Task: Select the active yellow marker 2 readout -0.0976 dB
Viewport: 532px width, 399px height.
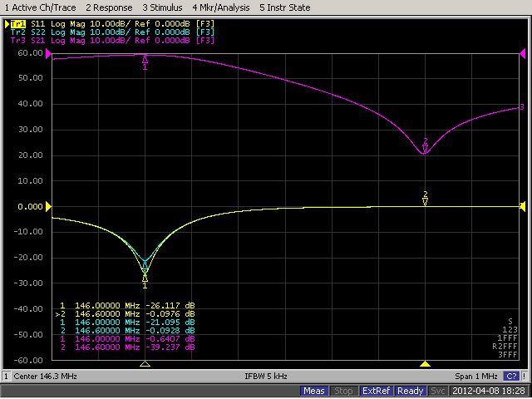Action: [x=126, y=314]
